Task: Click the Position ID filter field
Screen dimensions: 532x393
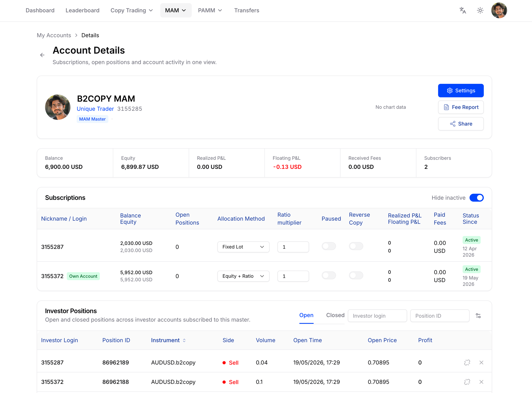Action: (440, 316)
